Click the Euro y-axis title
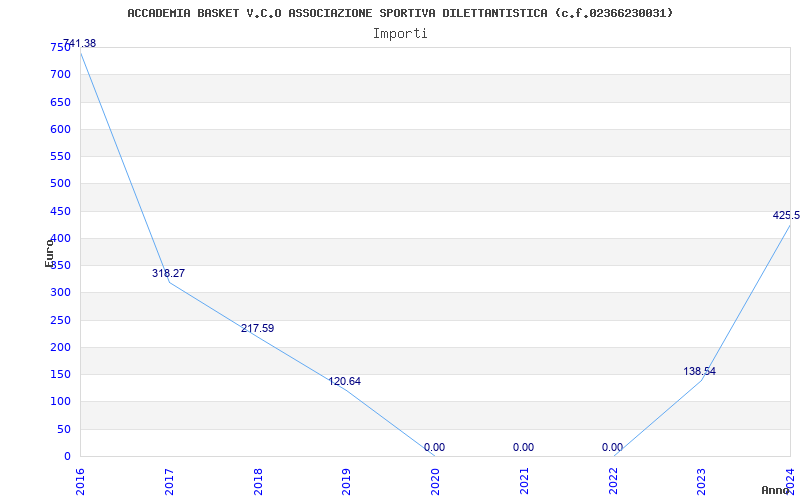Viewport: 800px width, 500px height. click(x=49, y=253)
